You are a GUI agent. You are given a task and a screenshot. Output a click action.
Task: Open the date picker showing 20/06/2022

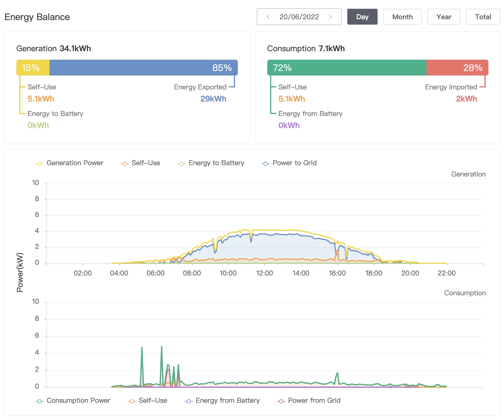299,17
